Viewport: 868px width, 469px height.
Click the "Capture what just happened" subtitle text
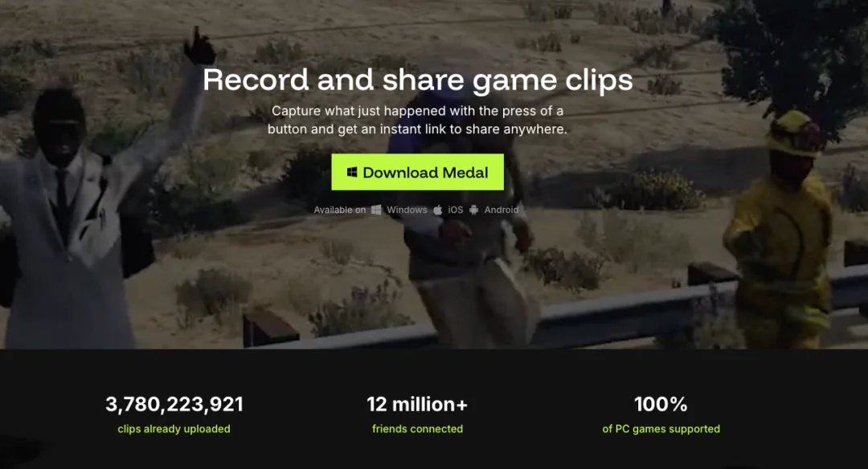[x=417, y=120]
